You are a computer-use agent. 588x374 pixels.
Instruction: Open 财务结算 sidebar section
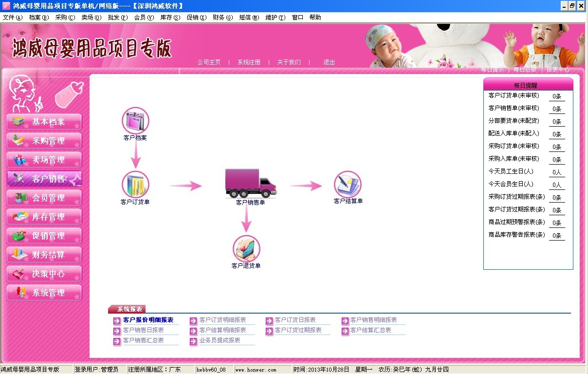click(44, 255)
